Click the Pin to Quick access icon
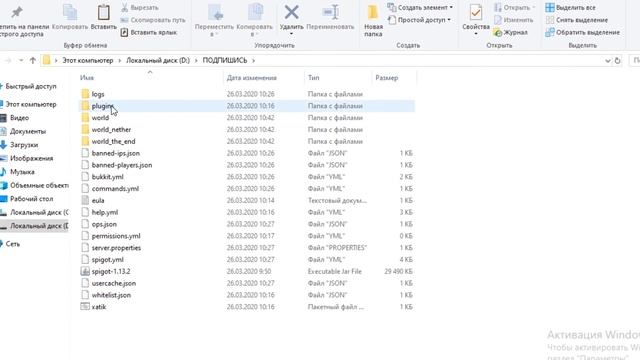Viewport: 640px width, 360px height. [x=17, y=12]
